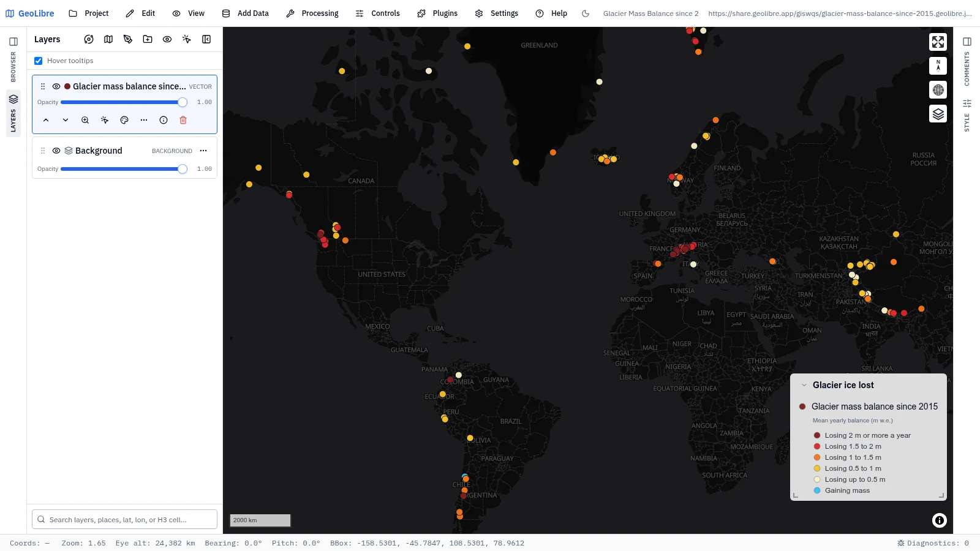Toggle globe projection button

tap(938, 90)
